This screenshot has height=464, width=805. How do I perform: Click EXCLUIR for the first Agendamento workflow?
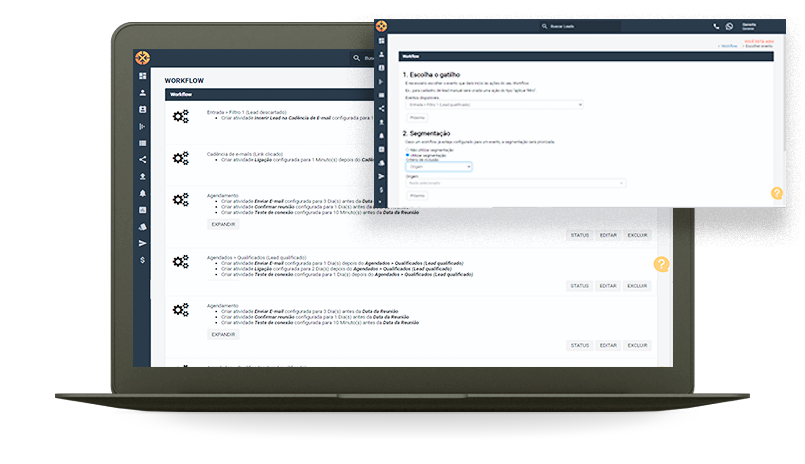(x=637, y=235)
